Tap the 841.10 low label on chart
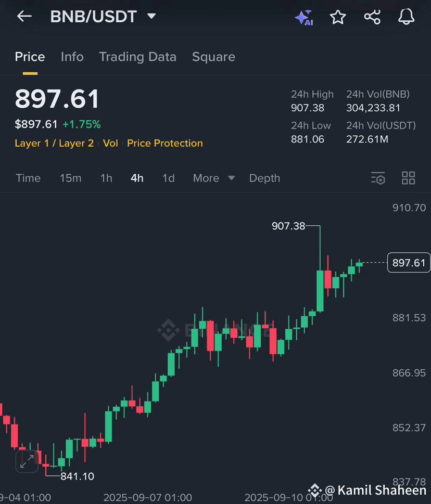 point(77,476)
